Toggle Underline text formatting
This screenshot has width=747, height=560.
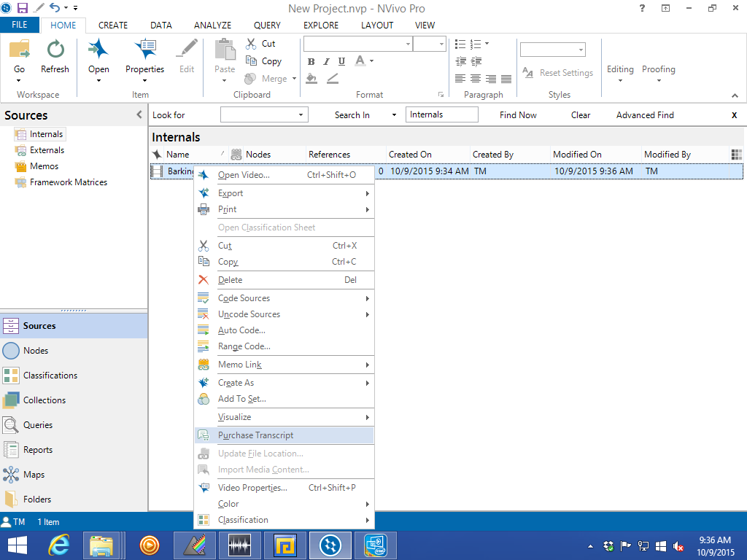[342, 61]
